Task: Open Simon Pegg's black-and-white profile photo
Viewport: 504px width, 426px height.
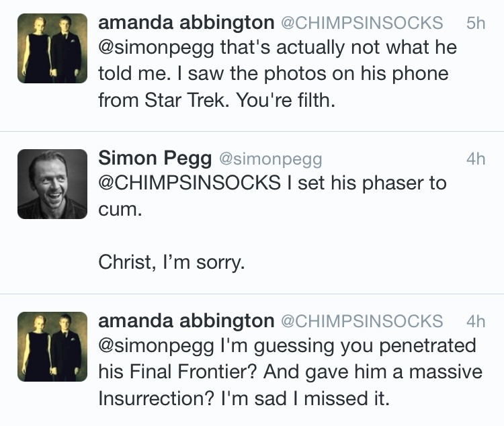Action: pos(52,184)
